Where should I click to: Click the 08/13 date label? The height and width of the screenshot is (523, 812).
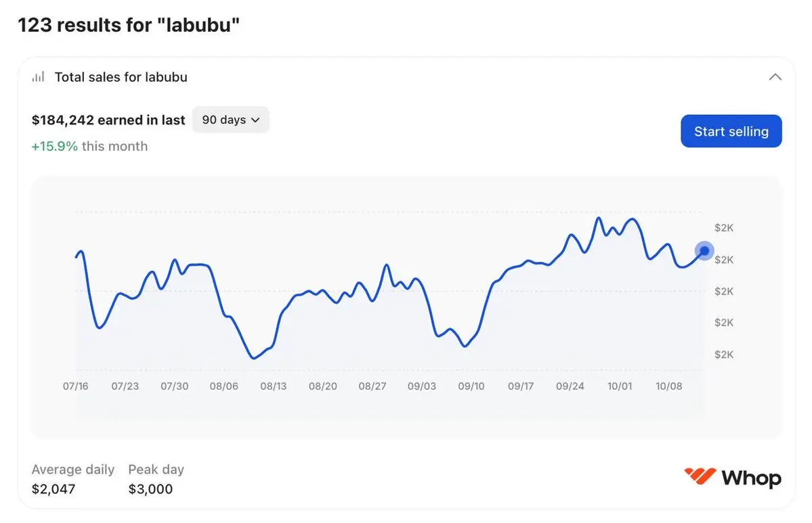273,386
